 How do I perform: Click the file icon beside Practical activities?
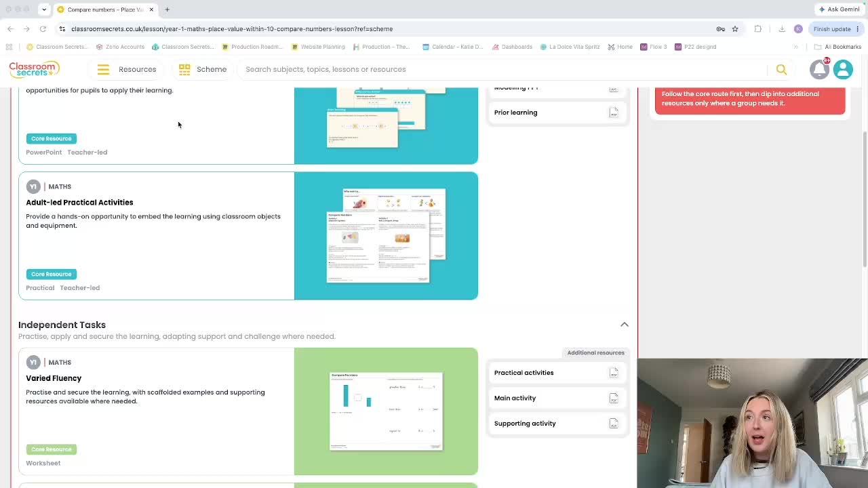(614, 373)
